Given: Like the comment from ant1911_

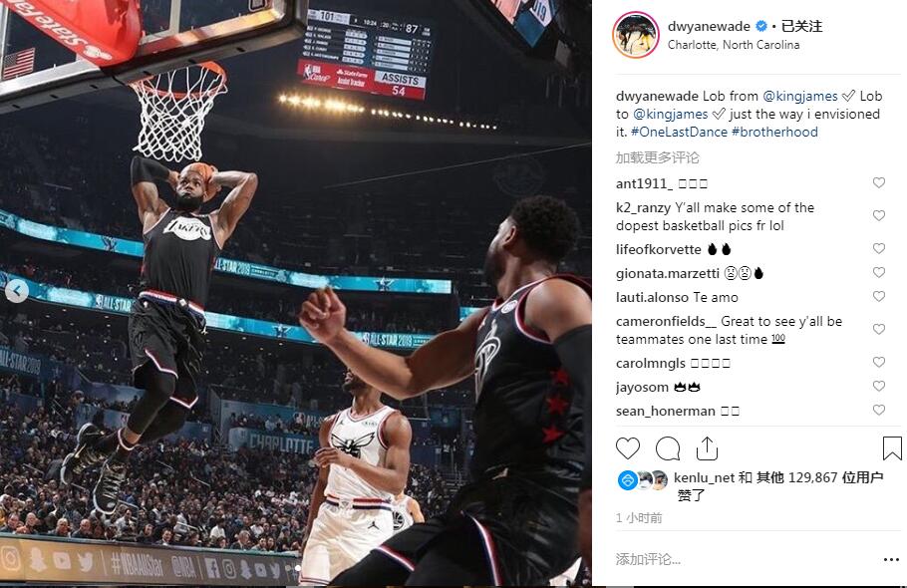Looking at the screenshot, I should [879, 182].
